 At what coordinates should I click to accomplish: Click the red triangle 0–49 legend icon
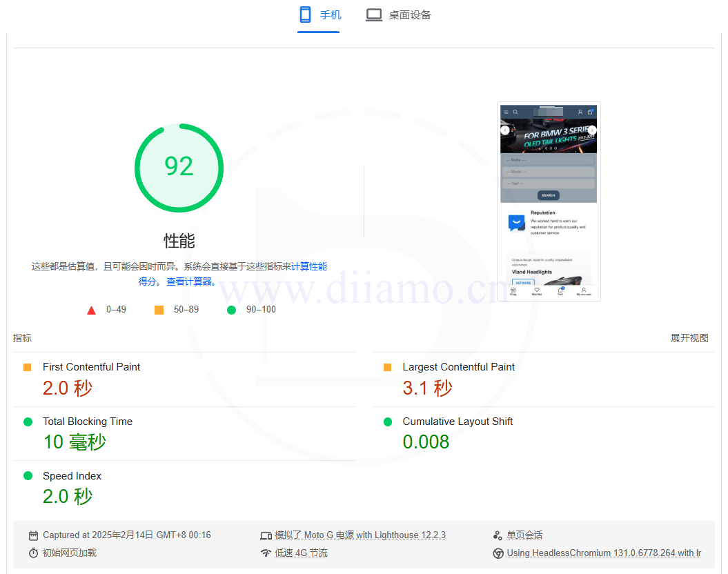coord(91,310)
